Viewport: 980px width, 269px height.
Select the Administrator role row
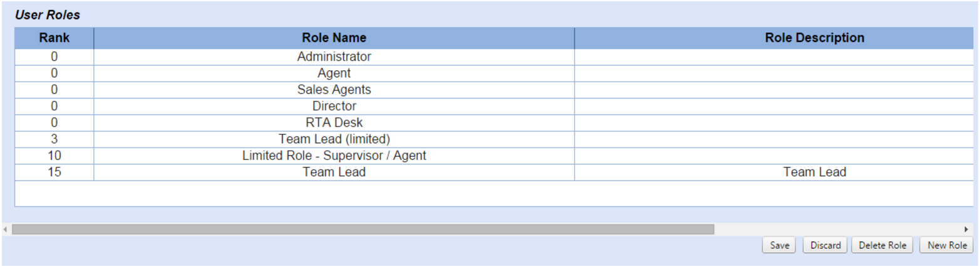(x=334, y=56)
